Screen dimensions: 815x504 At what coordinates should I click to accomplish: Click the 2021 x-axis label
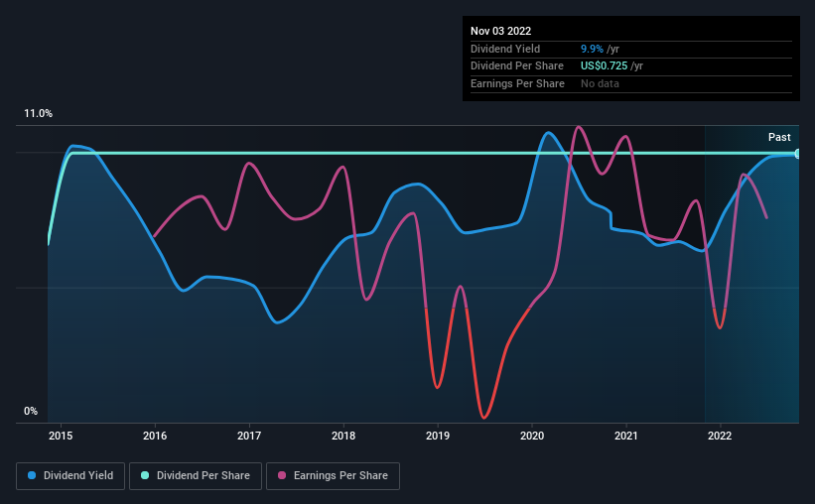coord(626,436)
